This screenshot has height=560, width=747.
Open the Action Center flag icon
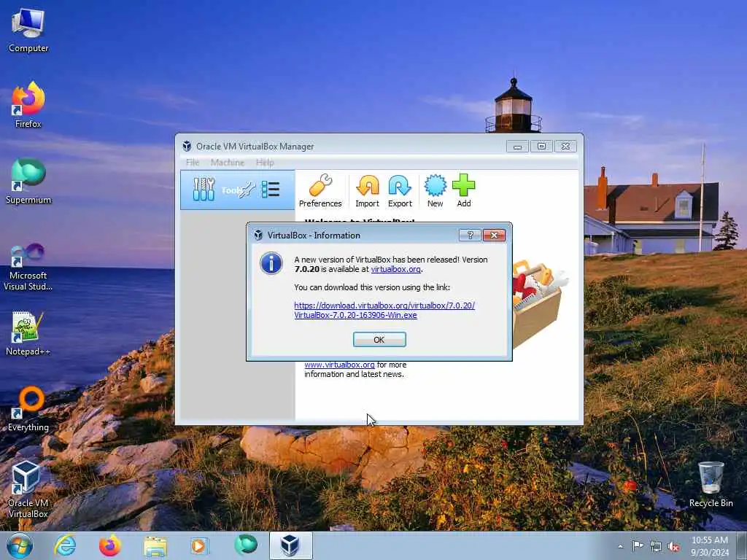[638, 546]
